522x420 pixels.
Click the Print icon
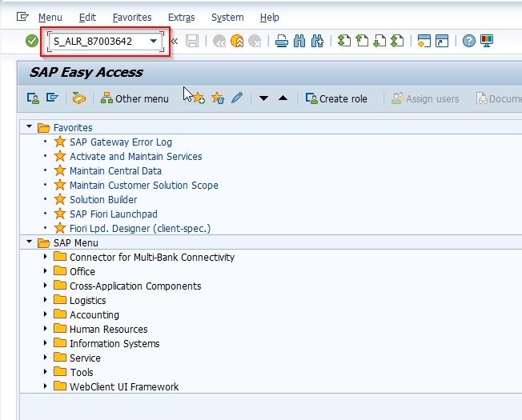click(282, 42)
